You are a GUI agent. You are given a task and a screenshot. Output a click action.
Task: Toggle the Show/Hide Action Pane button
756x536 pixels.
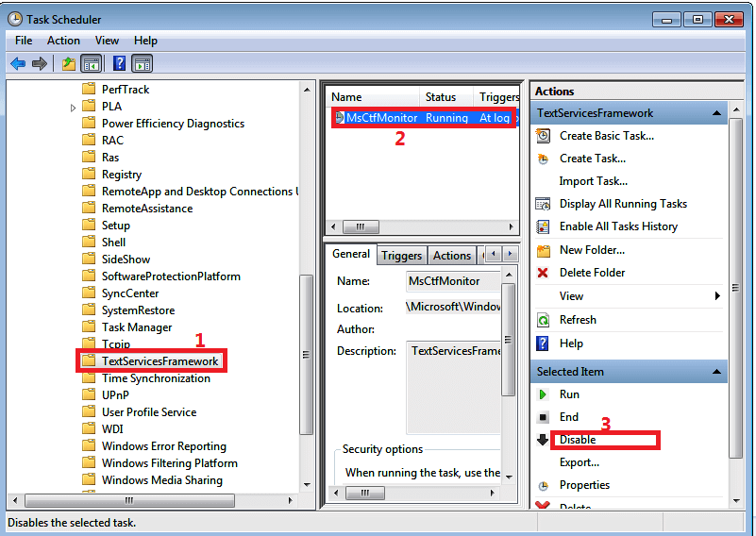pyautogui.click(x=142, y=63)
